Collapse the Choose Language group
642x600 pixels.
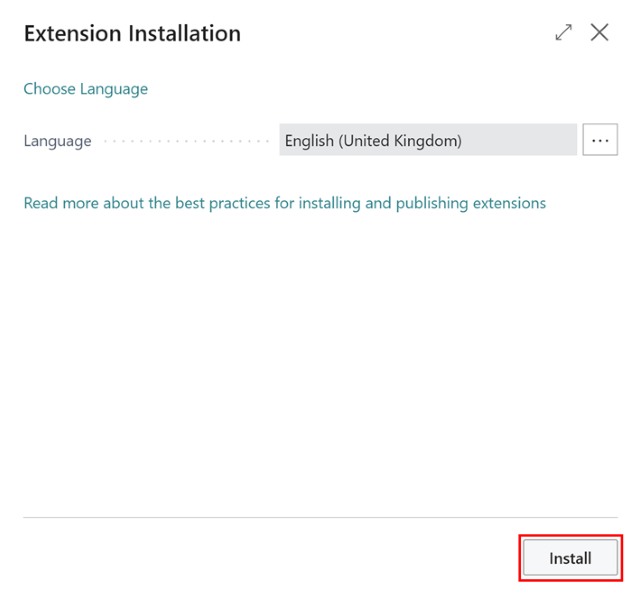[86, 89]
